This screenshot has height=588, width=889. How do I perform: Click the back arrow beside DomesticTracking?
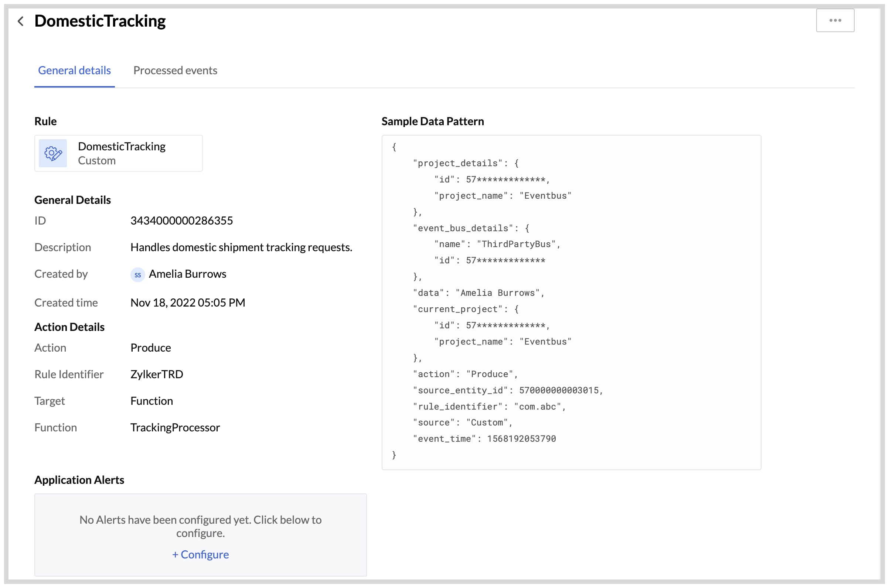pyautogui.click(x=21, y=21)
